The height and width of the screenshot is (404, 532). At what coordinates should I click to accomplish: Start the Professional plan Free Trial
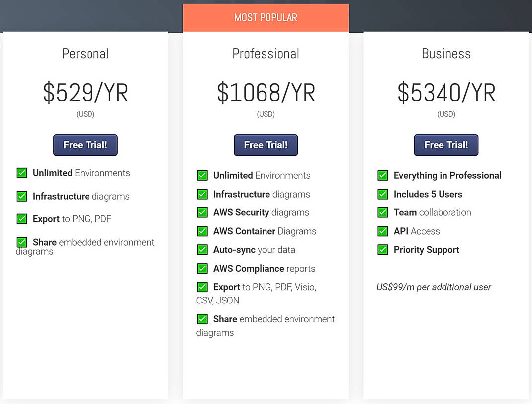(266, 145)
